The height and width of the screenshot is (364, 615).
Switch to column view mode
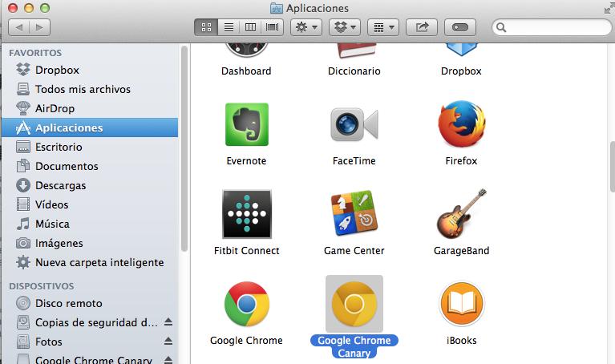(x=251, y=27)
